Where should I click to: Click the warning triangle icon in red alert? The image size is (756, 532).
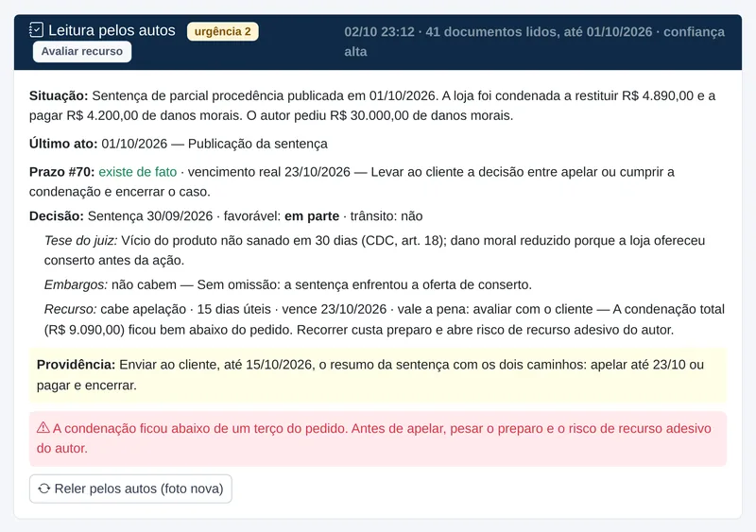(43, 428)
